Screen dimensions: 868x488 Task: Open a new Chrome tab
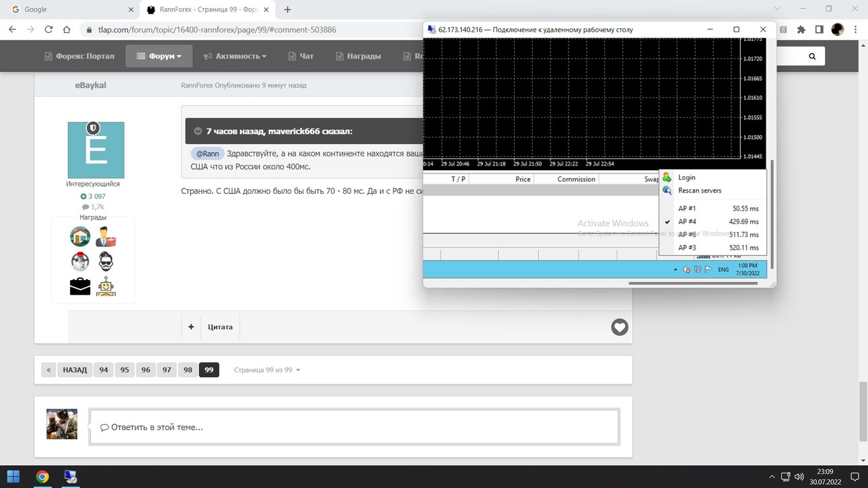288,9
